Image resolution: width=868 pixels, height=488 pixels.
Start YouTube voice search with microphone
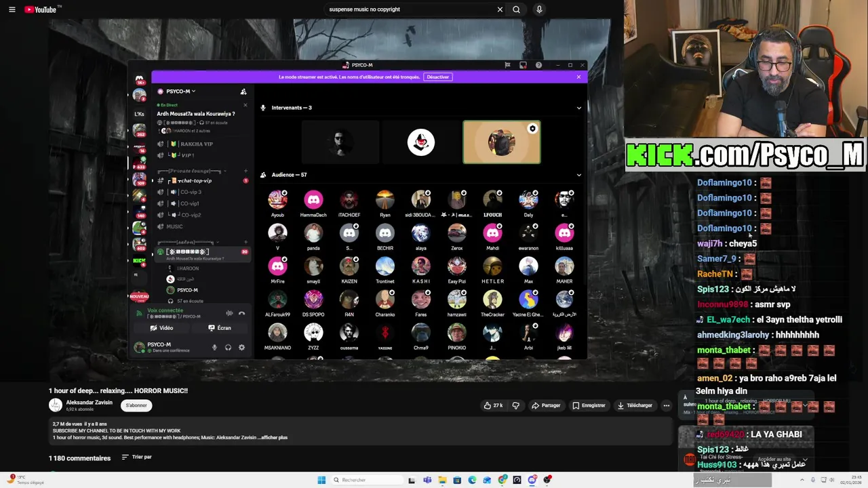(539, 9)
